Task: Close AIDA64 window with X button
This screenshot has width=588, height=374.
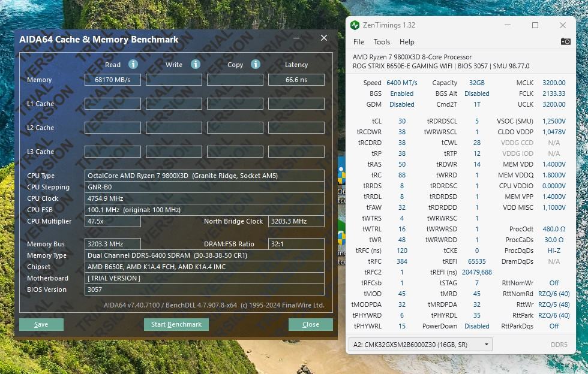Action: [324, 38]
